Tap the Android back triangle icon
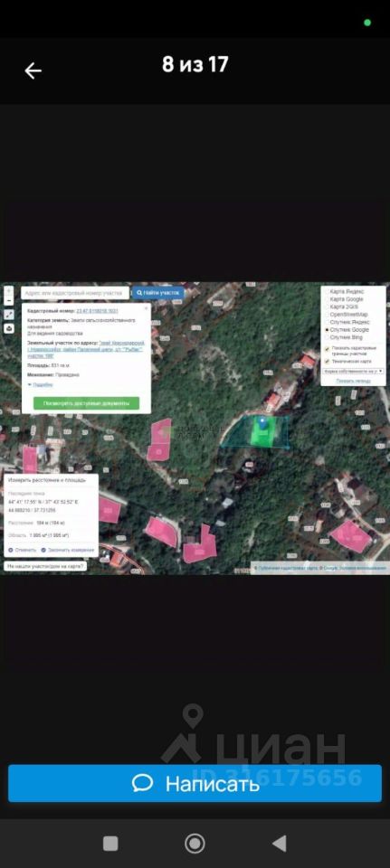390x868 pixels. (280, 843)
